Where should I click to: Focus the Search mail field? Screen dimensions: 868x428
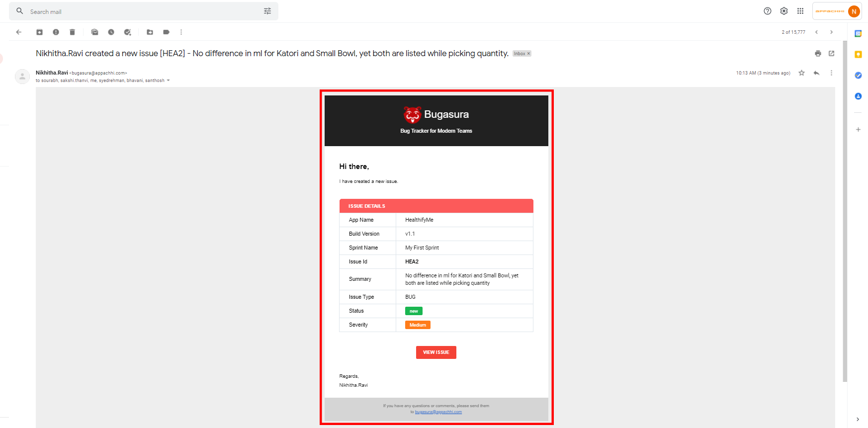point(144,11)
